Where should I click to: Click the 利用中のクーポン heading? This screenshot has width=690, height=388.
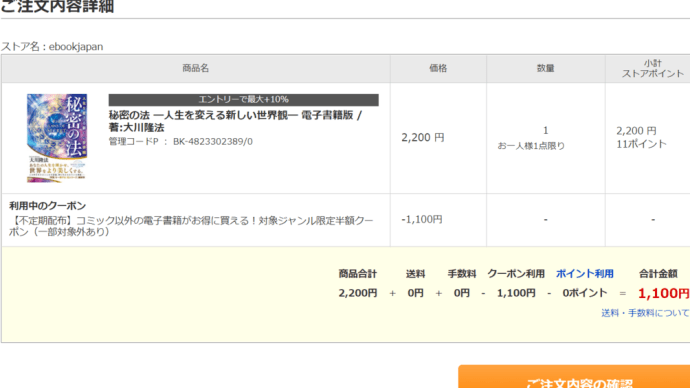point(48,205)
